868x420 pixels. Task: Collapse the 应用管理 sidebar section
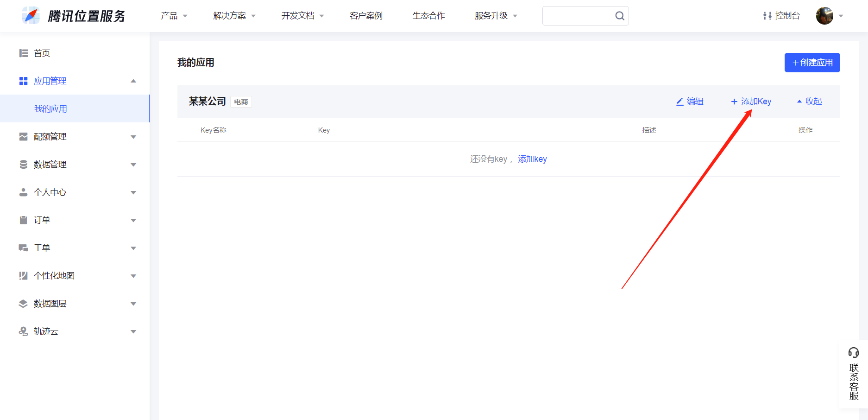tap(133, 81)
